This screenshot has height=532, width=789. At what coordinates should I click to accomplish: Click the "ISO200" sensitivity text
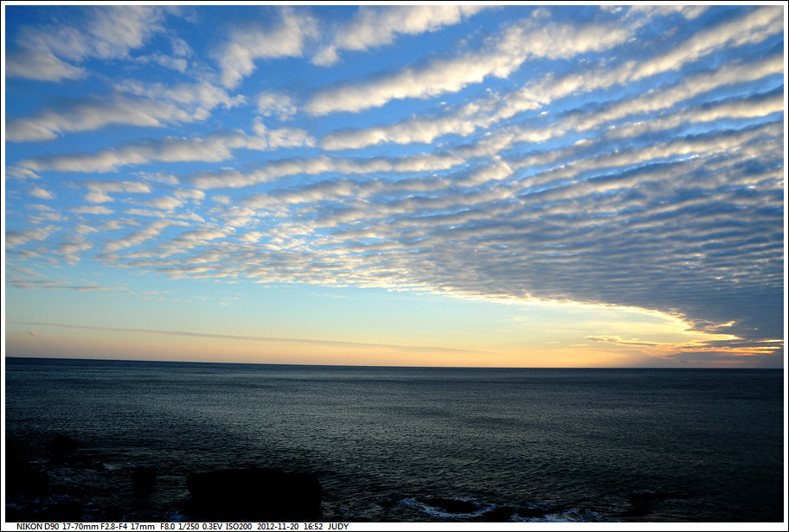[x=239, y=527]
